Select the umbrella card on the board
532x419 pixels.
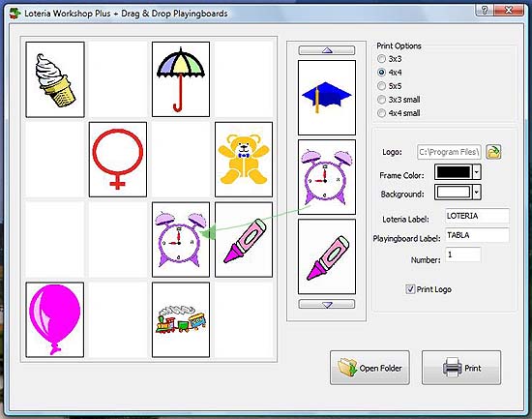(181, 79)
